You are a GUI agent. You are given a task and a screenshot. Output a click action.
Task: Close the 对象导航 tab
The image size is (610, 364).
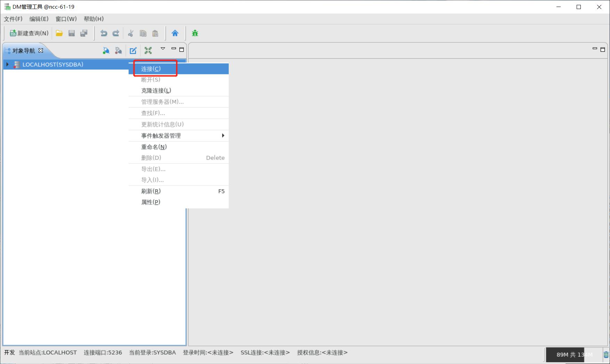[41, 50]
